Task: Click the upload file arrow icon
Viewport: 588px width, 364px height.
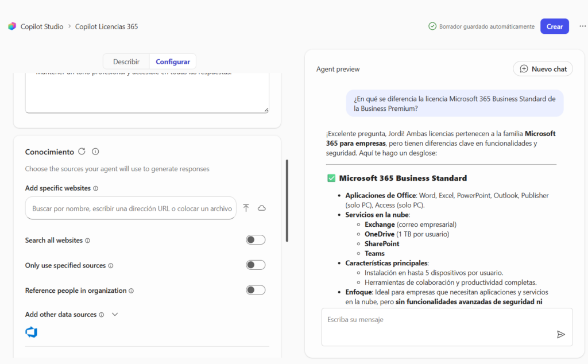Action: 246,208
